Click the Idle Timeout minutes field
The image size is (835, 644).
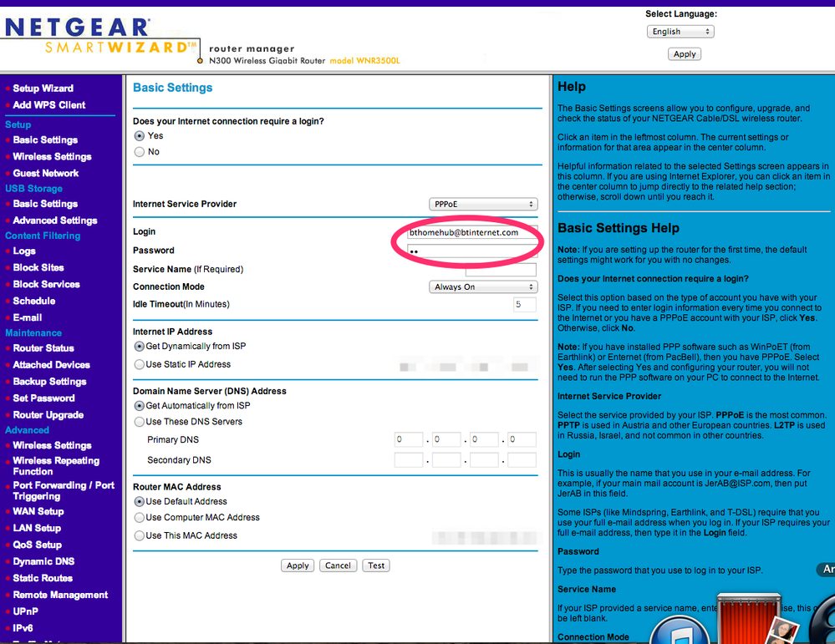525,304
